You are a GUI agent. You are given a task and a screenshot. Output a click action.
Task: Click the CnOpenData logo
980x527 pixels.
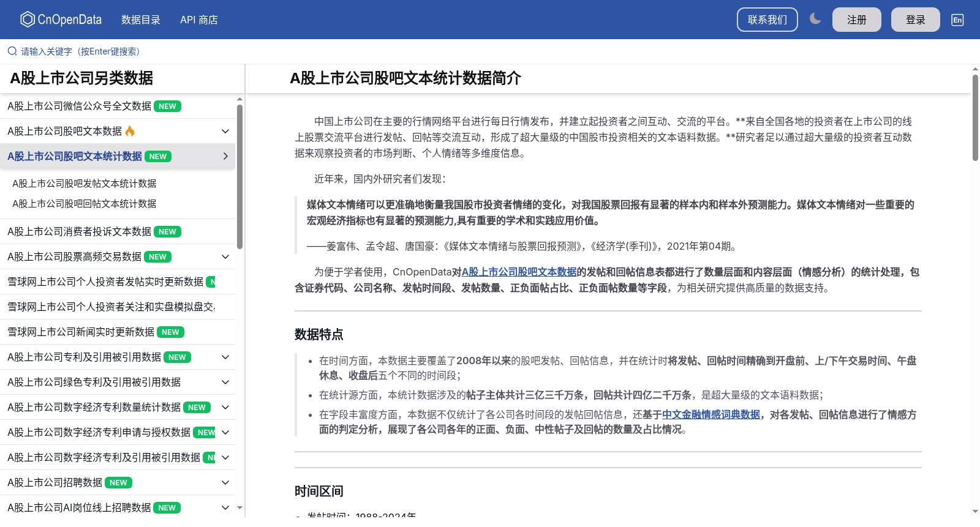pos(61,20)
